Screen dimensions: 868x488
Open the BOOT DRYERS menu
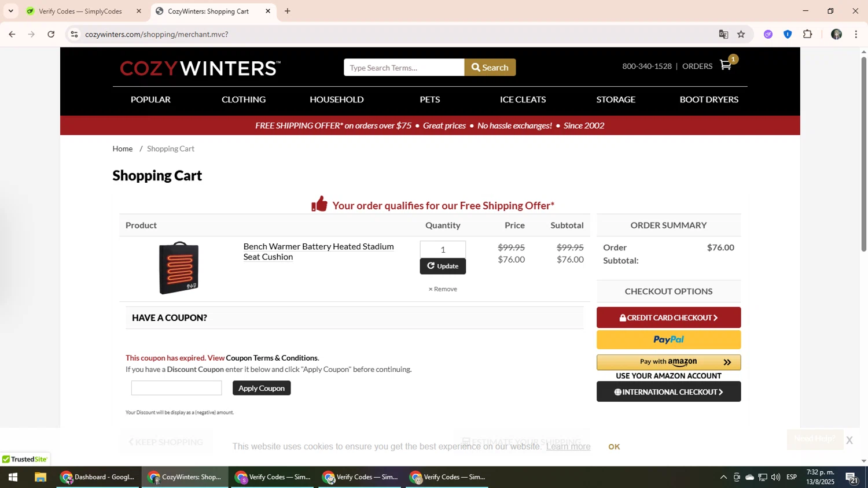[709, 99]
